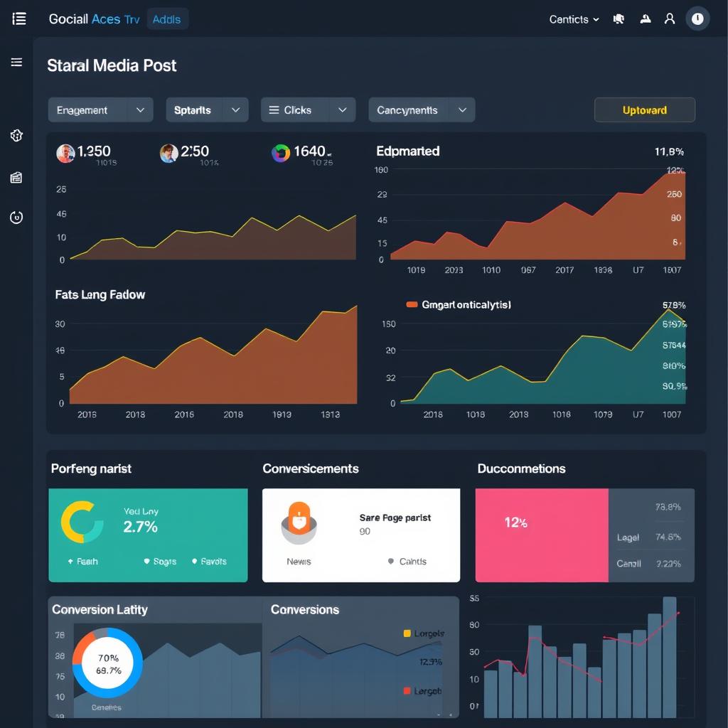Viewport: 728px width, 728px height.
Task: Click the 70% donut chart in Conversion Latity
Action: pyautogui.click(x=108, y=663)
